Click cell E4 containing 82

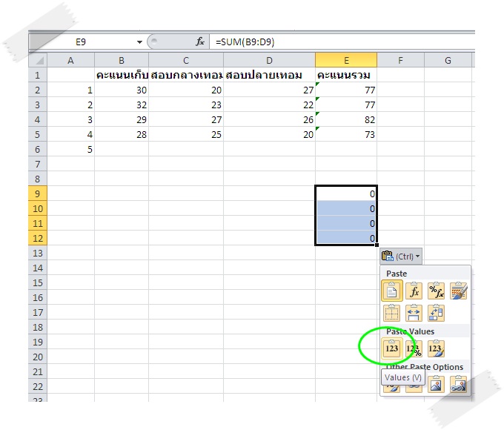(346, 119)
